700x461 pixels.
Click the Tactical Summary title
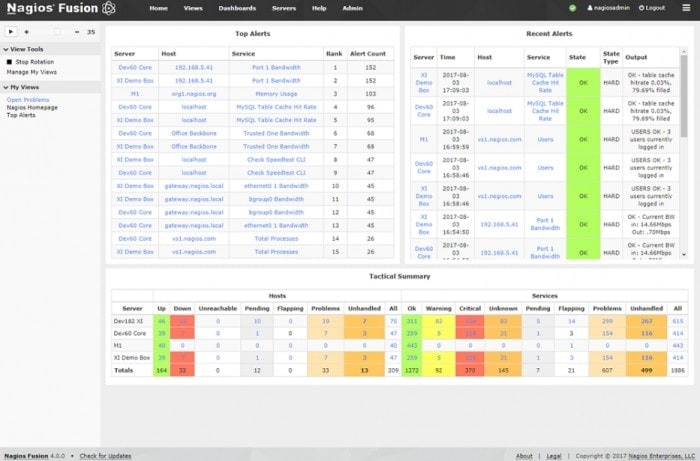(x=400, y=276)
